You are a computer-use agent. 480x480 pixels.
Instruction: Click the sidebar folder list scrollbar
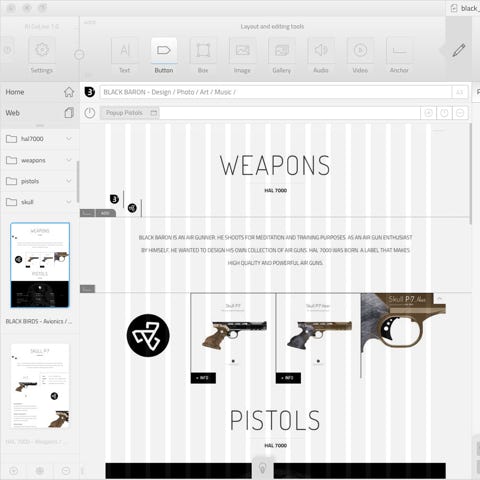pos(78,182)
